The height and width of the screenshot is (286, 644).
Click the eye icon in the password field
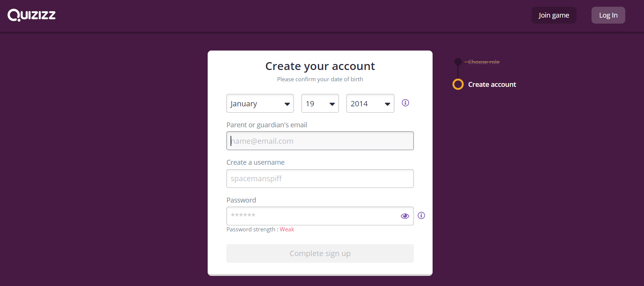tap(405, 216)
